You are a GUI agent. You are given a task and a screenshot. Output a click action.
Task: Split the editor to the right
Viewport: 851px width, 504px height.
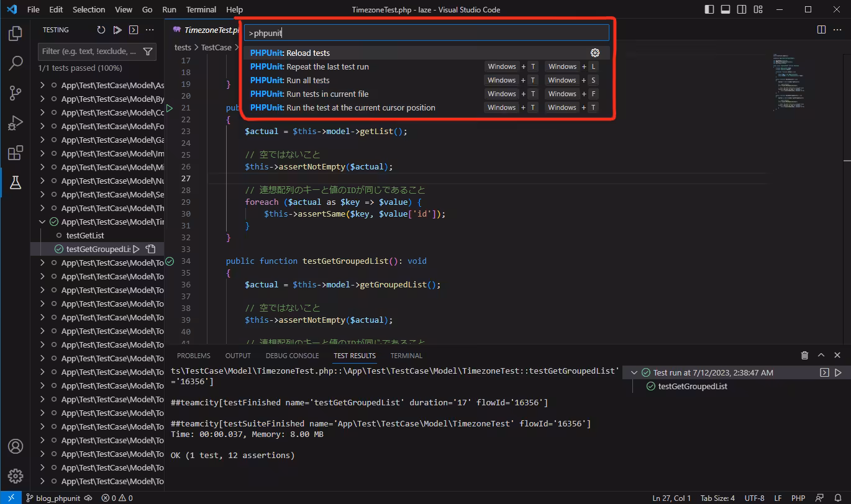[x=821, y=29]
